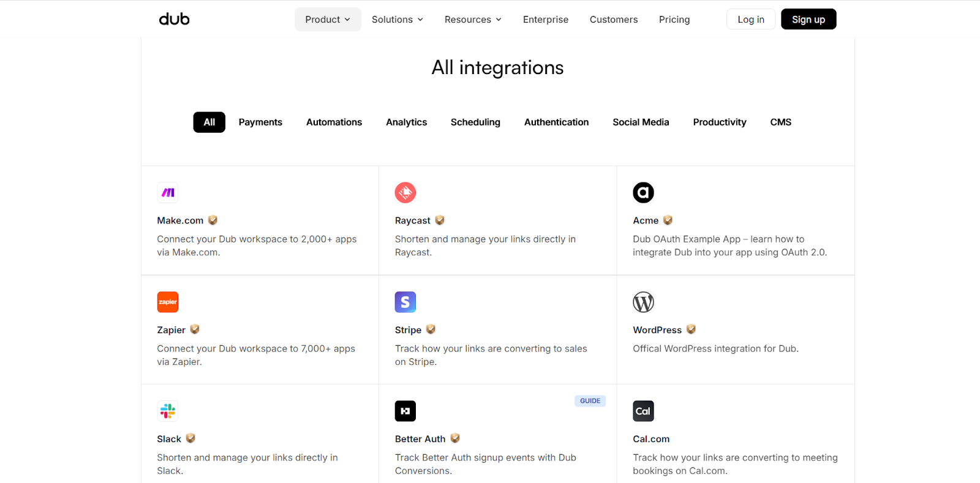The height and width of the screenshot is (483, 980).
Task: Open the Make.com integration title link
Action: [180, 220]
